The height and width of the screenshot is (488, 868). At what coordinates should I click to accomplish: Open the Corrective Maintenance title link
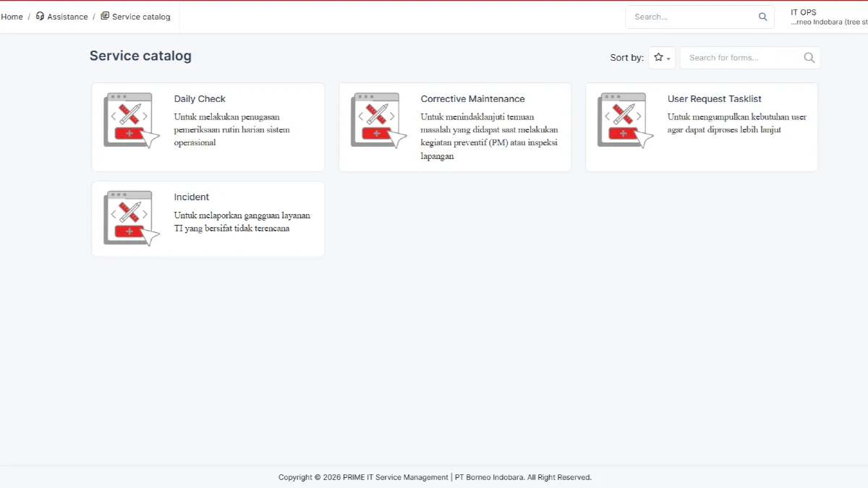pos(473,99)
